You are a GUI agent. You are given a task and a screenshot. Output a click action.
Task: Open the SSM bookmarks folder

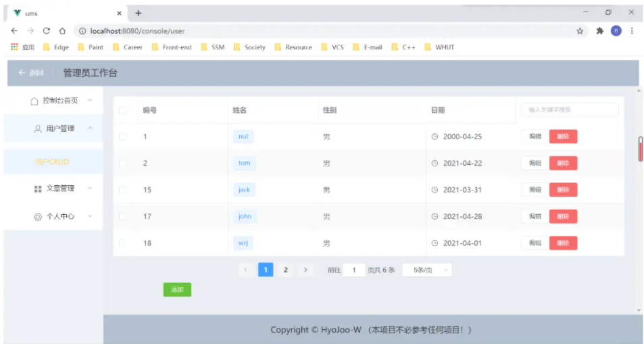(x=213, y=47)
